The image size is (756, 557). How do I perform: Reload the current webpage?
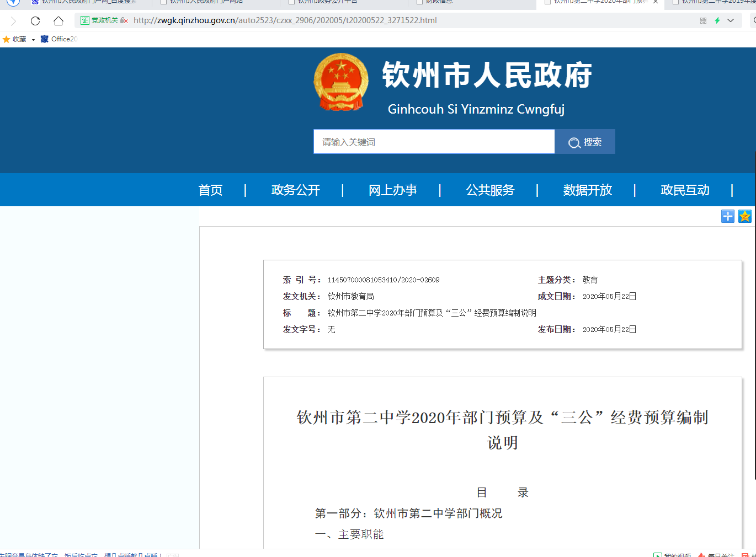35,20
